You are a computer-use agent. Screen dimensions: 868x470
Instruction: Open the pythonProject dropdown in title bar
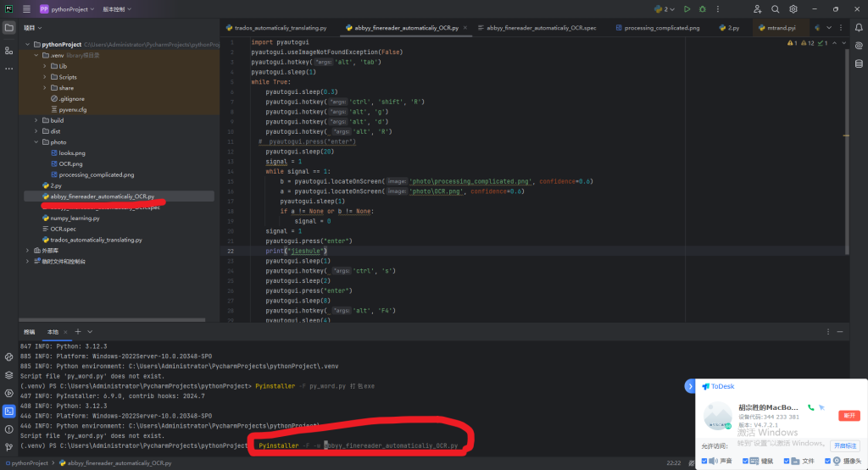[x=68, y=9]
